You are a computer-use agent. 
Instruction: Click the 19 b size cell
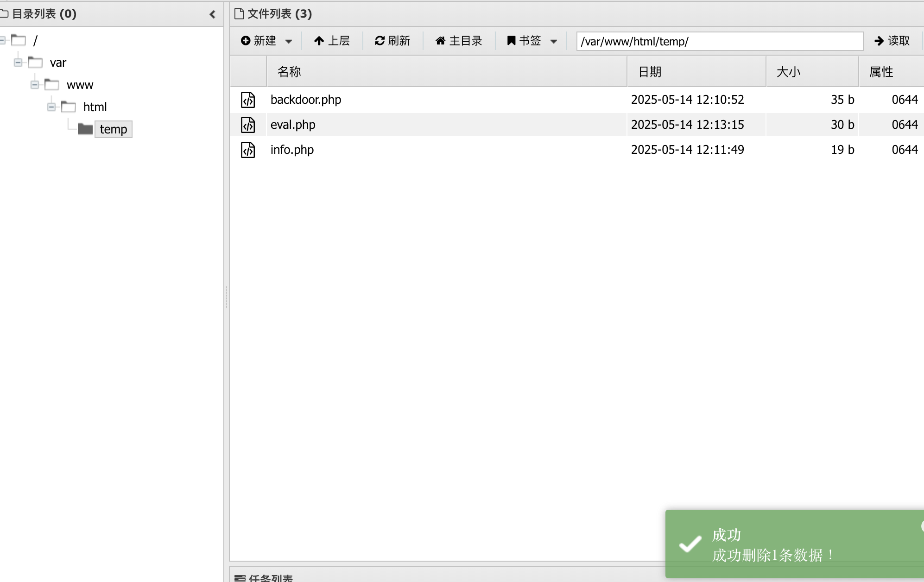(x=842, y=150)
